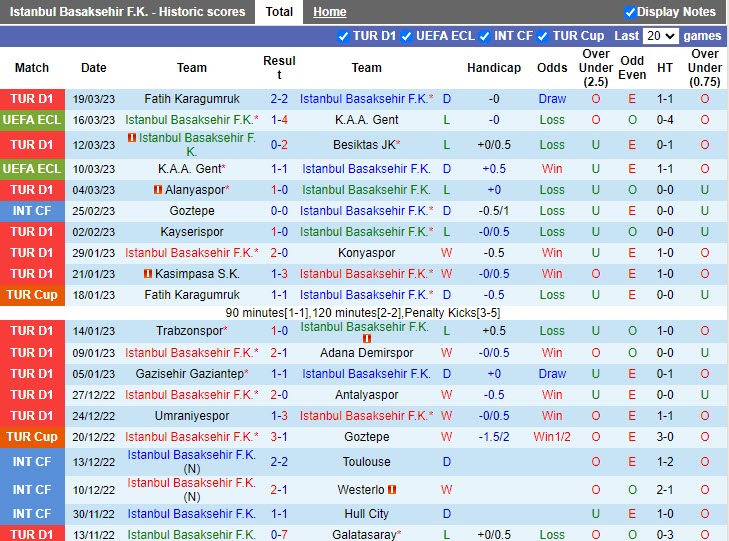
Task: Open Toulouse team link
Action: click(366, 462)
